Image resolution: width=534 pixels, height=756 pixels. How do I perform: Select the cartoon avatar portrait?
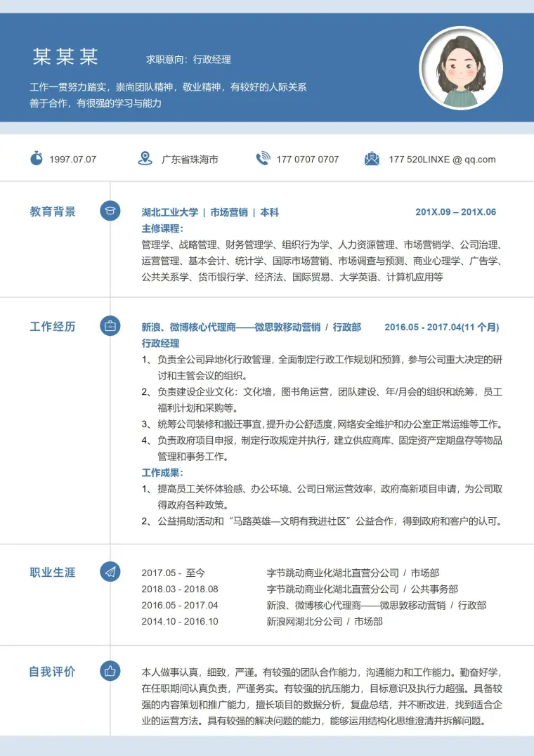(x=461, y=68)
